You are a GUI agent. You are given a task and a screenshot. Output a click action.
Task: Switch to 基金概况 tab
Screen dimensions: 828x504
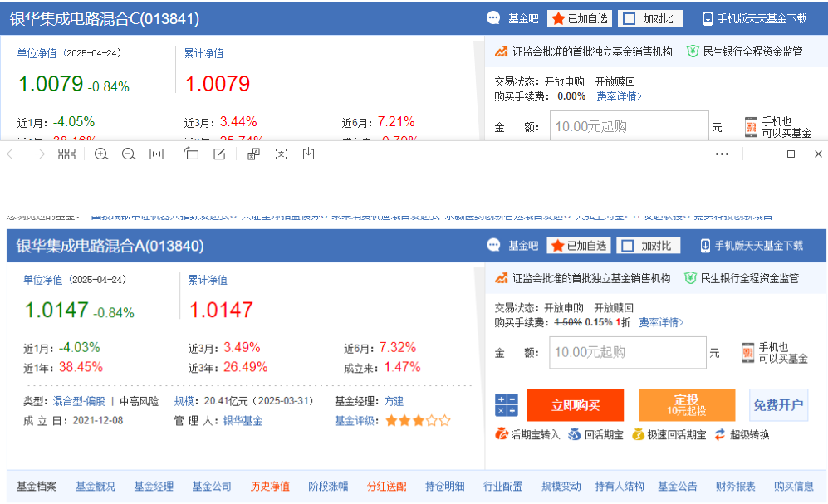click(x=95, y=486)
